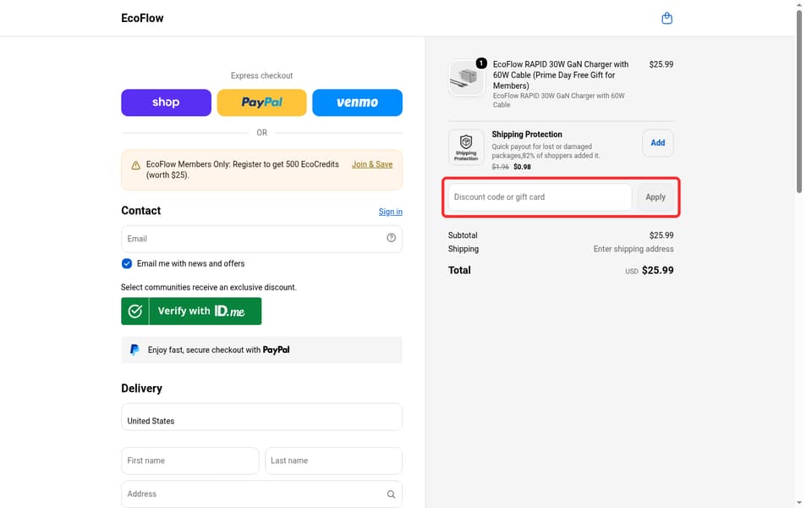Open the shopping bag cart icon
Image resolution: width=812 pixels, height=508 pixels.
click(x=667, y=18)
